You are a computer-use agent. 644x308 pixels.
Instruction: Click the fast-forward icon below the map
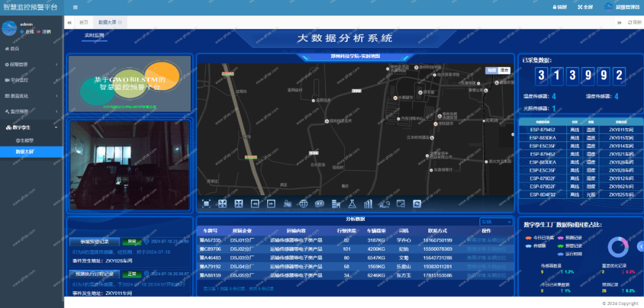pyautogui.click(x=271, y=204)
